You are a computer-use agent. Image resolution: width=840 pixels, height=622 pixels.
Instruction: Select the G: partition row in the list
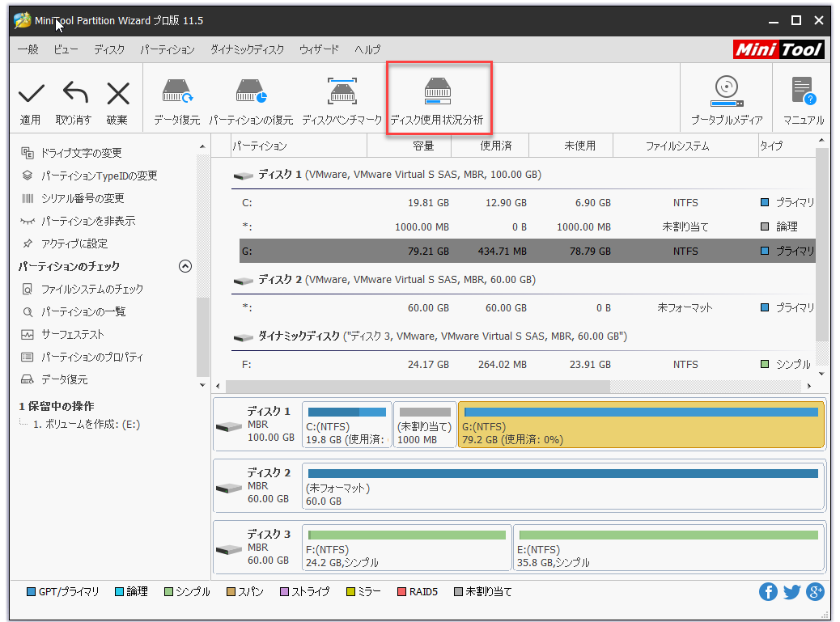click(x=528, y=251)
